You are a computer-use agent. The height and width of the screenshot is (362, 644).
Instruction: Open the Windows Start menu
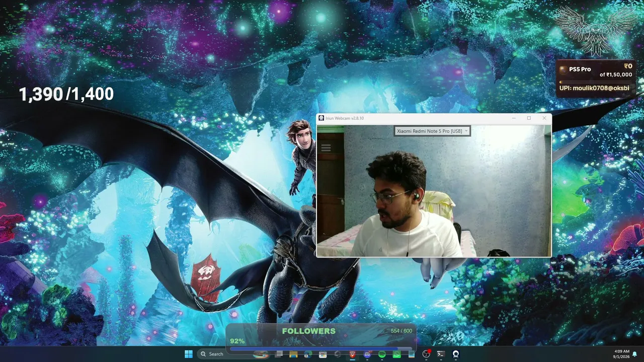coord(189,354)
